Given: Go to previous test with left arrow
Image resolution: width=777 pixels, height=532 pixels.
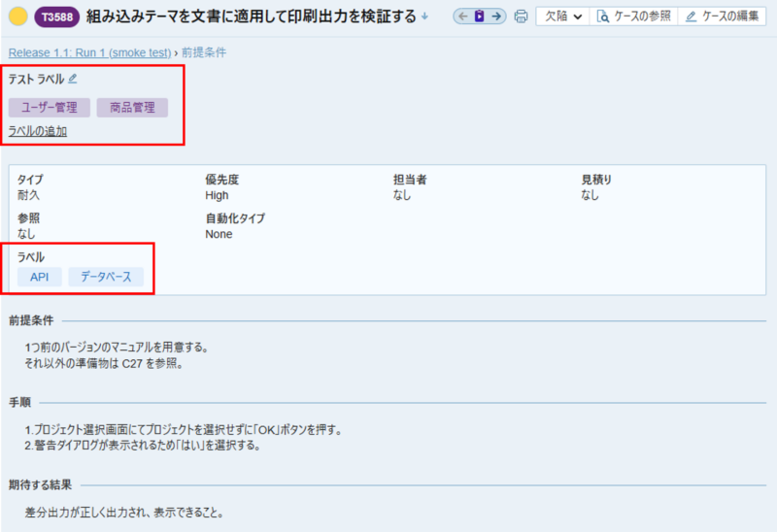Looking at the screenshot, I should click(x=462, y=17).
